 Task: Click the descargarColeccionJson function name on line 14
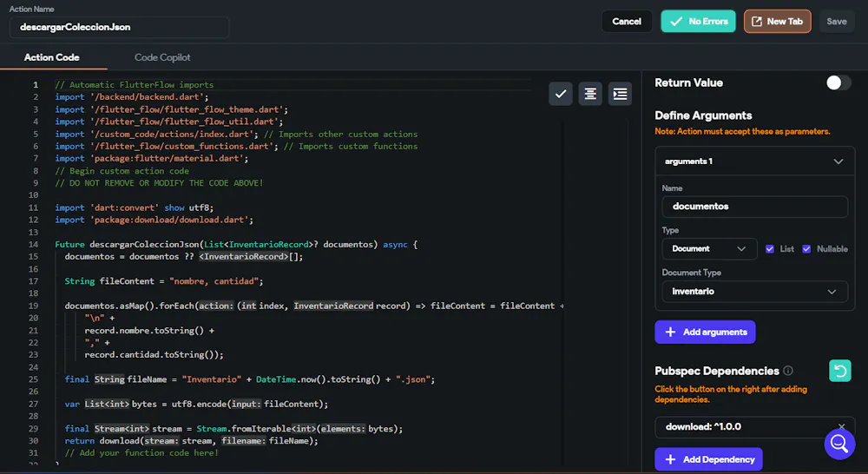click(144, 244)
